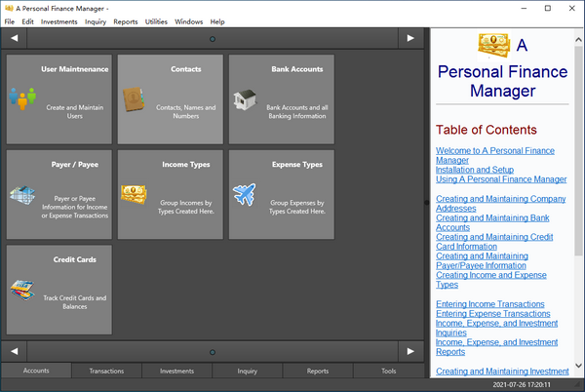
Task: Click top left navigation arrow
Action: tap(15, 38)
